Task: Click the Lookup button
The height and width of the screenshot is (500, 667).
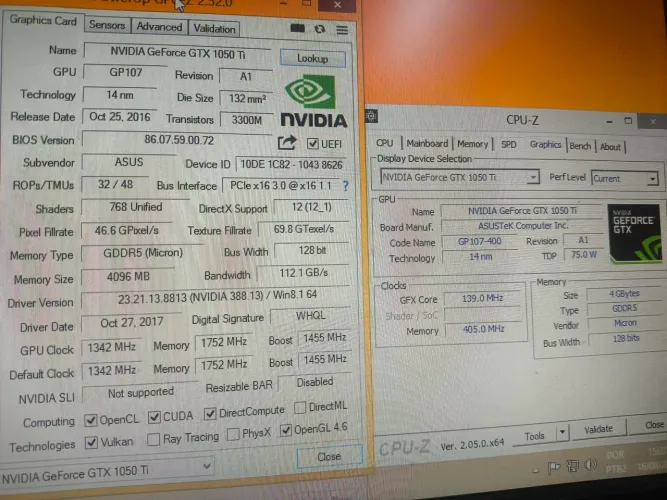Action: point(313,59)
